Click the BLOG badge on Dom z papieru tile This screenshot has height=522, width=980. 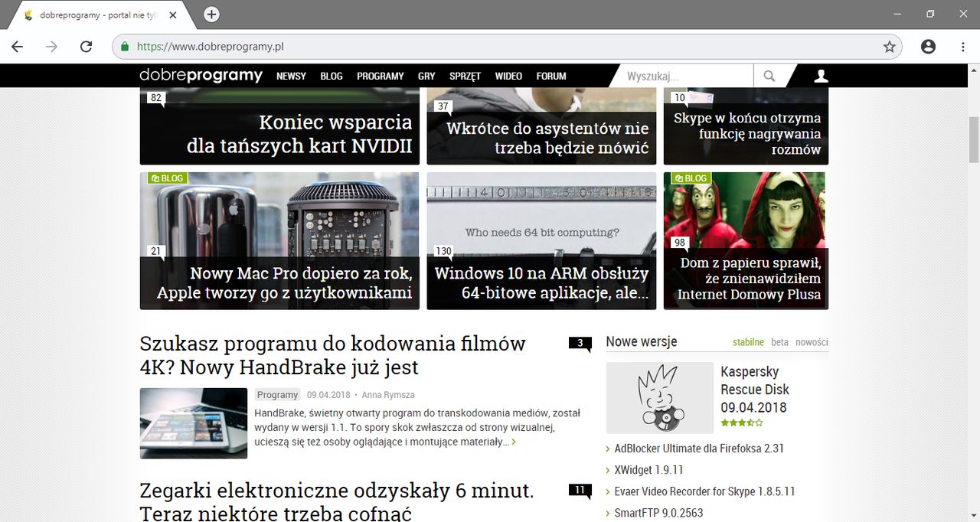point(691,178)
